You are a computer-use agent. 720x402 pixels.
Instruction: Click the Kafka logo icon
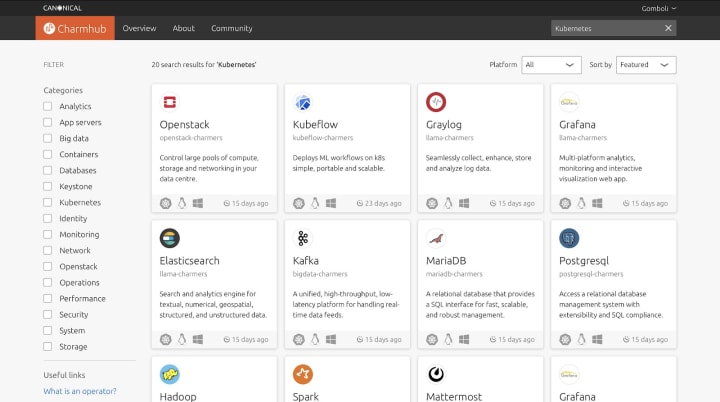303,238
